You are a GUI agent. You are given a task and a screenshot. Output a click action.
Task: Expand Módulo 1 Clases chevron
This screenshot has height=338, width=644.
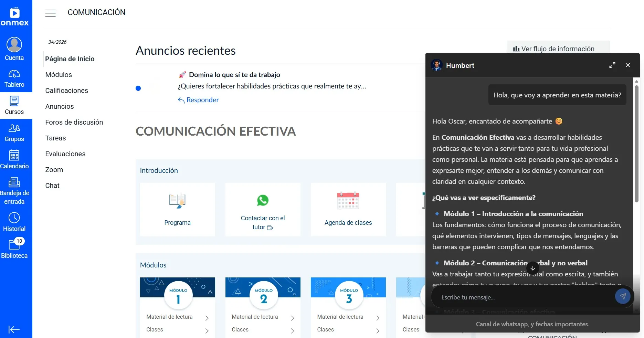[x=207, y=331]
